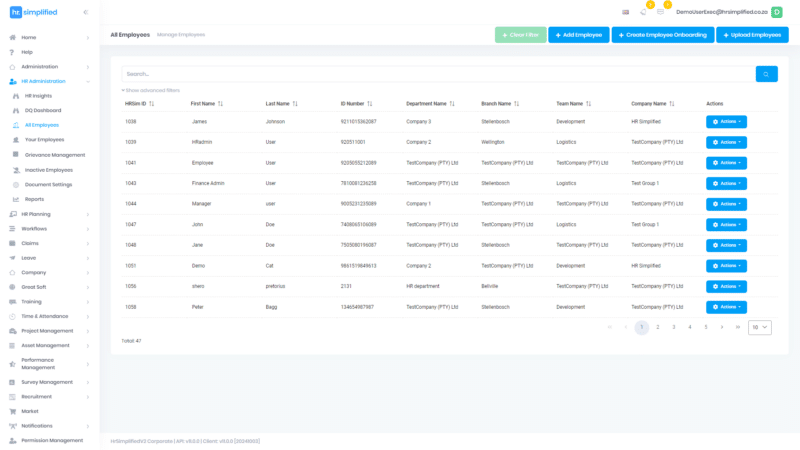Open the rows-per-page dropdown showing 10
This screenshot has height=450, width=800.
click(x=760, y=328)
